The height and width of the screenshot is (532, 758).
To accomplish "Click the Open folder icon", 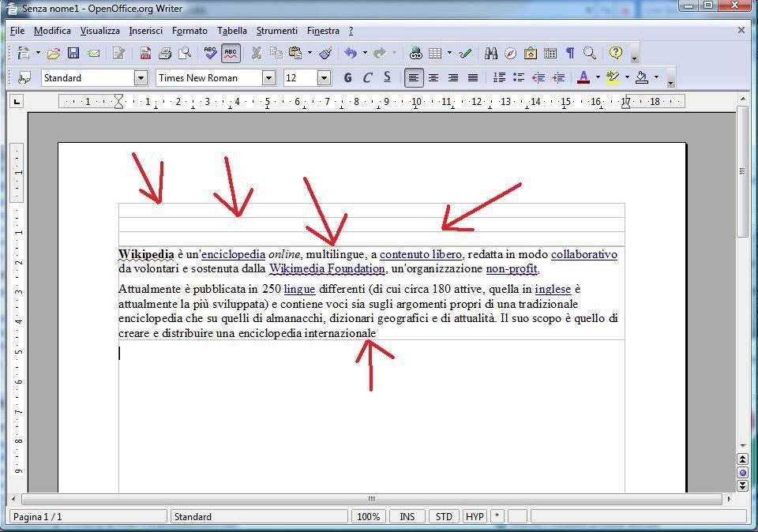I will (x=54, y=54).
